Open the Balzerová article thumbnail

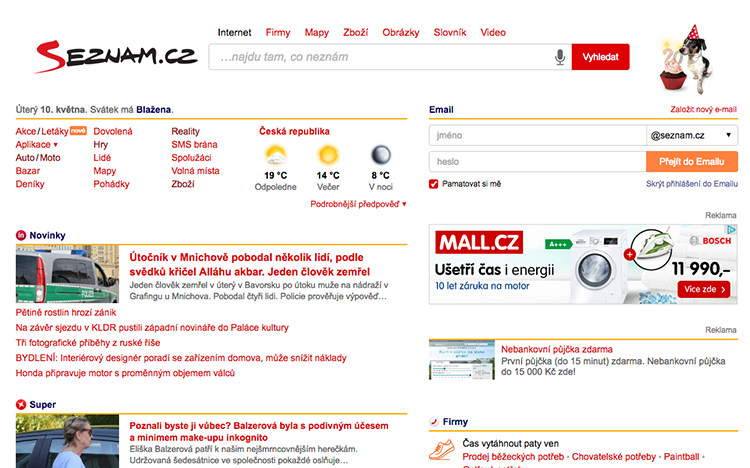coord(67,441)
